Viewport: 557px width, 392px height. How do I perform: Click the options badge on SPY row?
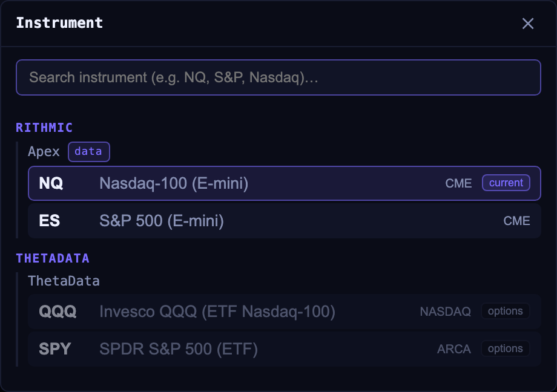pos(505,348)
